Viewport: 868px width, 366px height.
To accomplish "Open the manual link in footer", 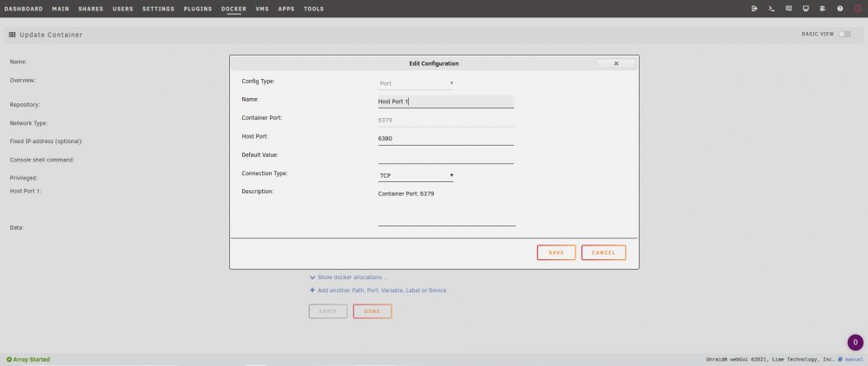I will point(853,359).
